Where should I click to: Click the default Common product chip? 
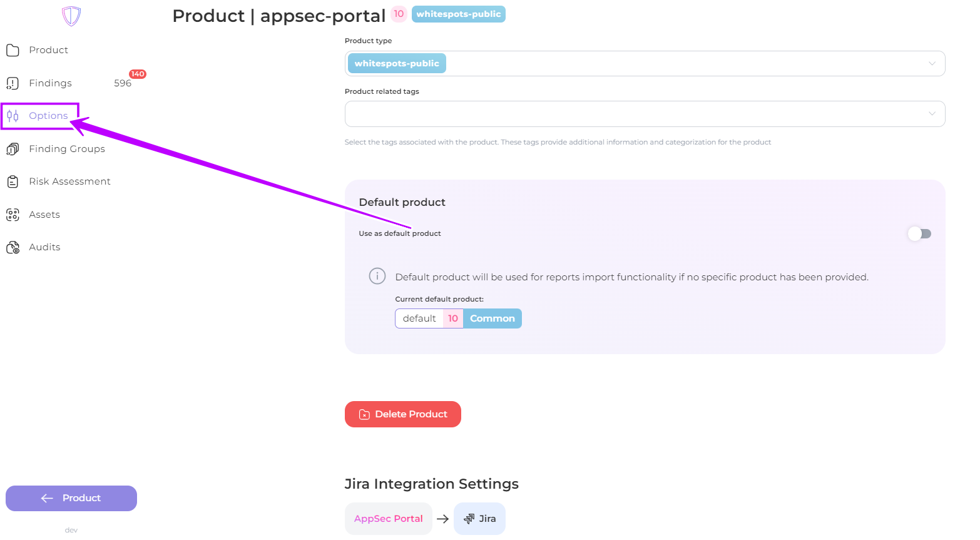point(458,318)
